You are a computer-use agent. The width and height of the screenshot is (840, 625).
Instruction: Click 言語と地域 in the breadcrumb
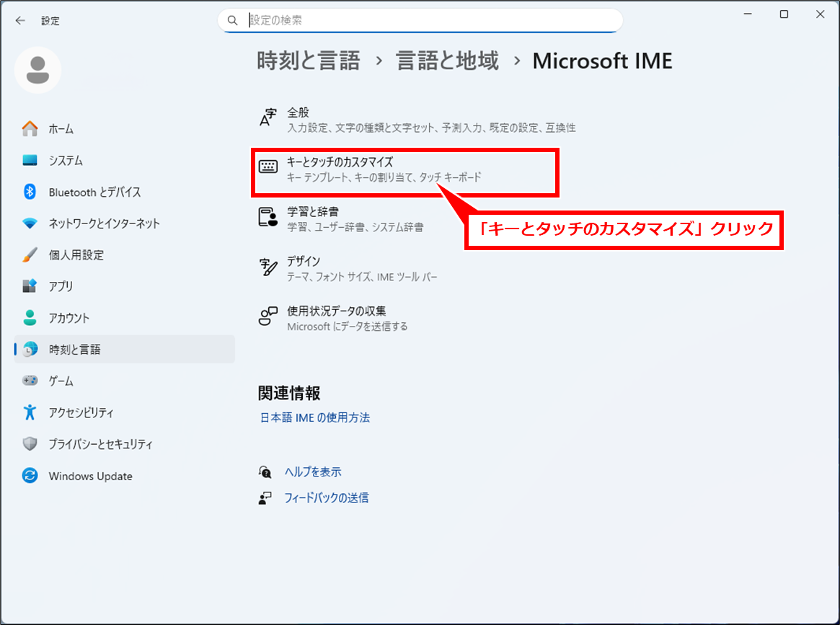(x=447, y=61)
